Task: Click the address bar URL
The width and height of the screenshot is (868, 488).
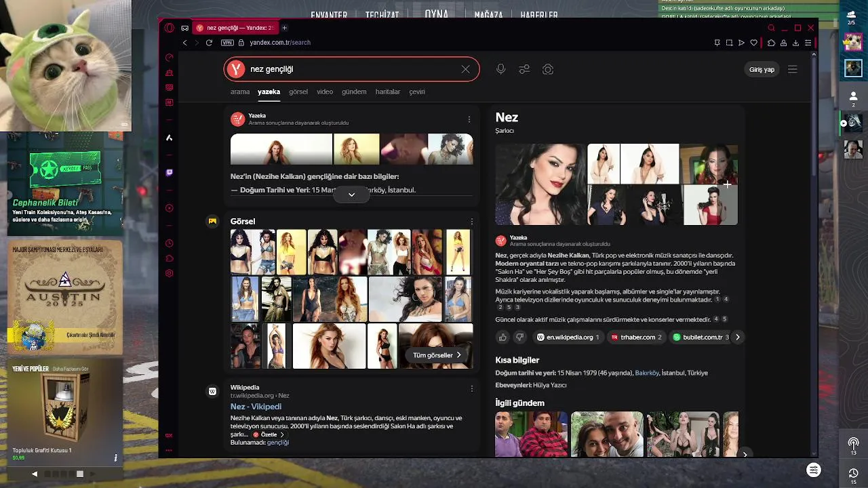Action: click(280, 43)
